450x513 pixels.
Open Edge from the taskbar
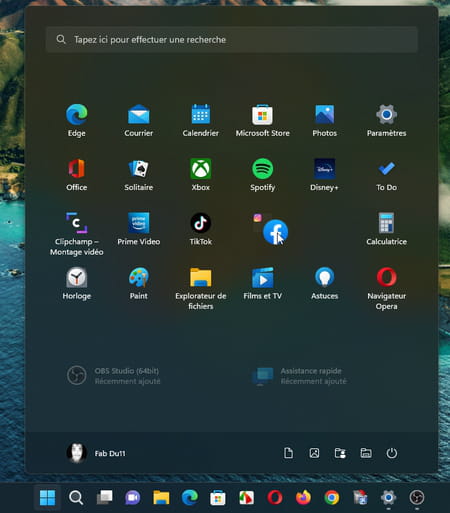[x=190, y=498]
